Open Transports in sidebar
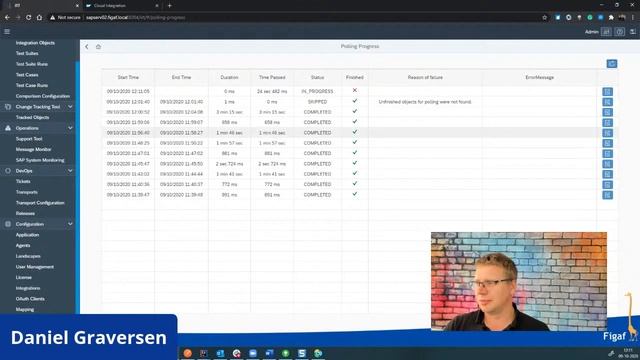 (27, 192)
